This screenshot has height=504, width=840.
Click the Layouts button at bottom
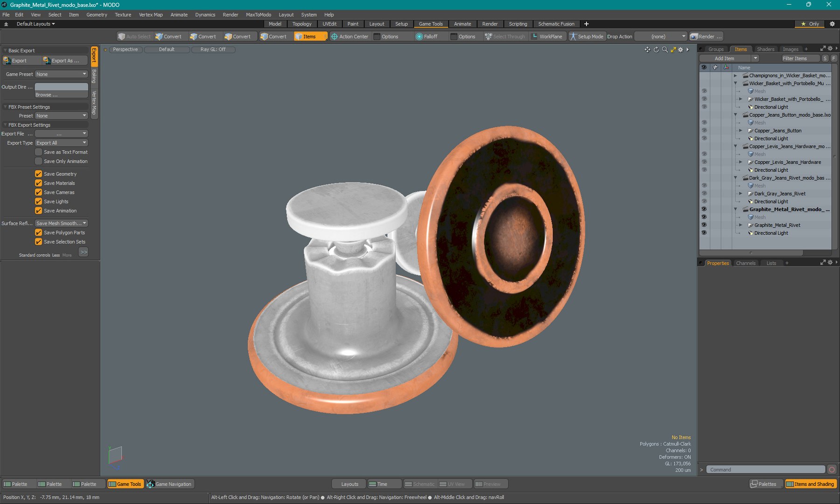click(350, 484)
